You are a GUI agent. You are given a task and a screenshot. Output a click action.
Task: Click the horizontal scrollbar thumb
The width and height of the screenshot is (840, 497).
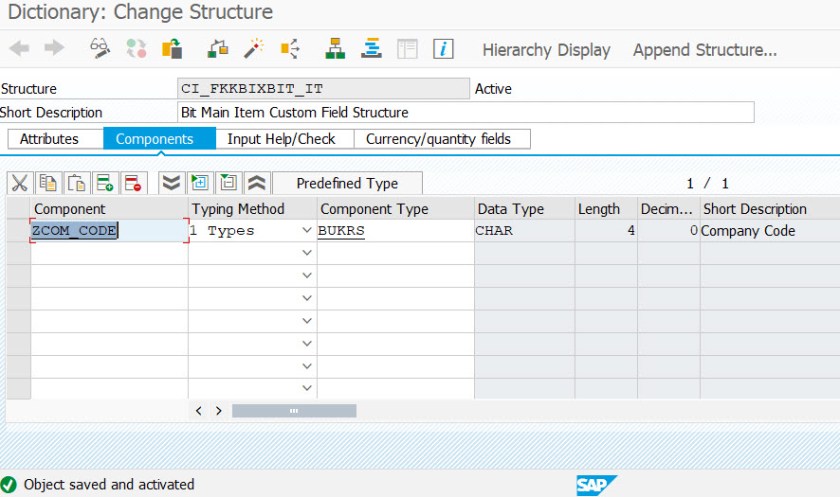[x=294, y=411]
